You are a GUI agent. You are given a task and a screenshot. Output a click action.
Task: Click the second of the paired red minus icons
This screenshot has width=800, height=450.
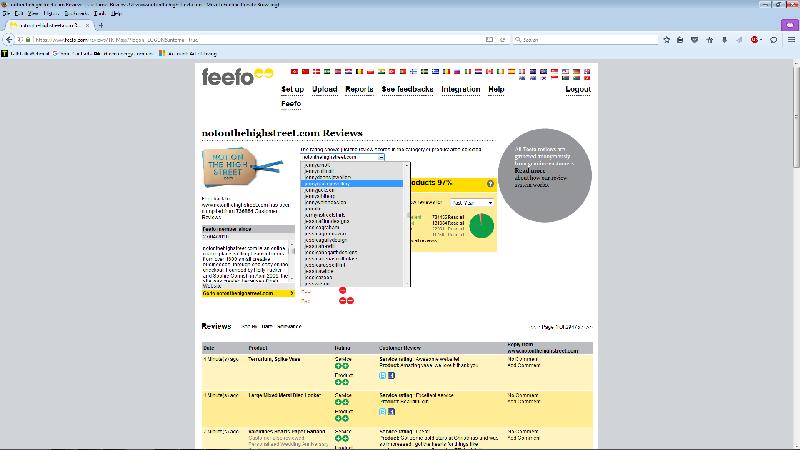pyautogui.click(x=350, y=301)
